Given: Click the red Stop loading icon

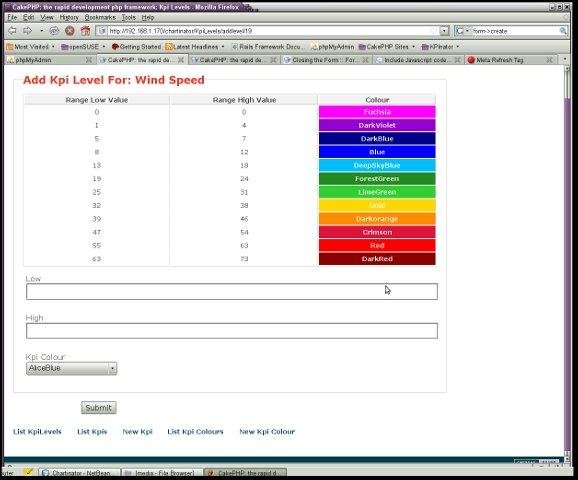Looking at the screenshot, I should pos(70,31).
